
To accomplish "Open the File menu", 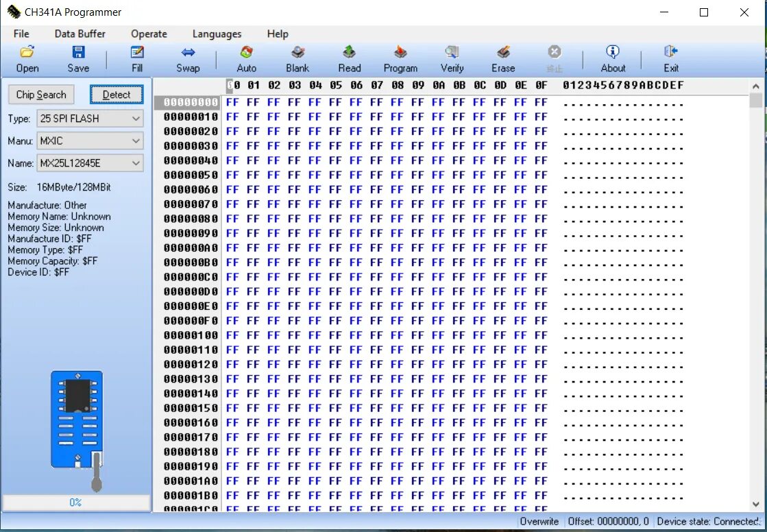I will [x=21, y=34].
